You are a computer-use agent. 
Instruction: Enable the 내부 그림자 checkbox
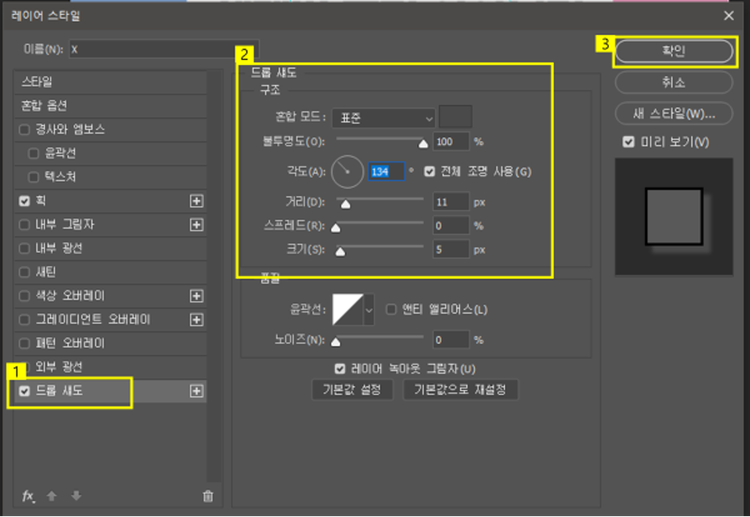[24, 225]
